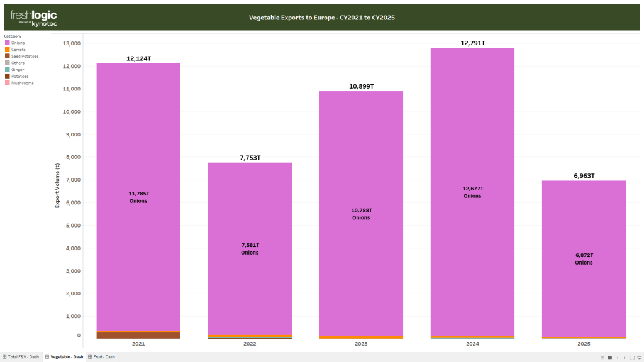
Task: Go to the next sheet arrow
Action: pos(625,358)
